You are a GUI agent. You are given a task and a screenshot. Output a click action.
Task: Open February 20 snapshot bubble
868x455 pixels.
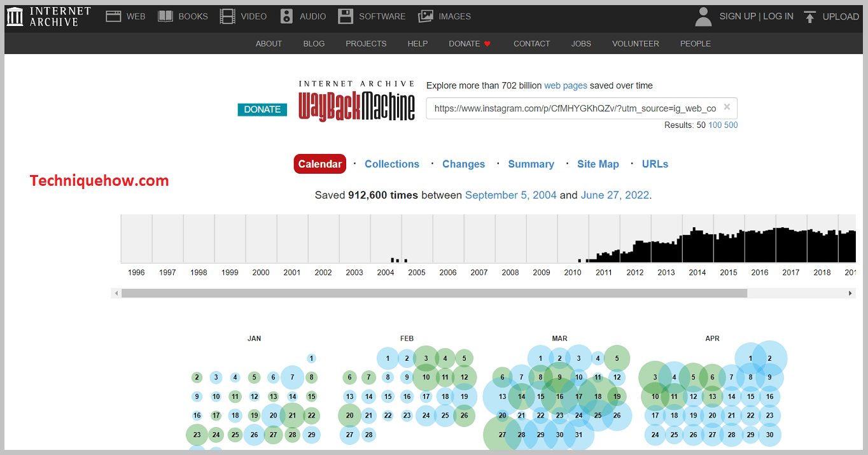click(x=349, y=416)
